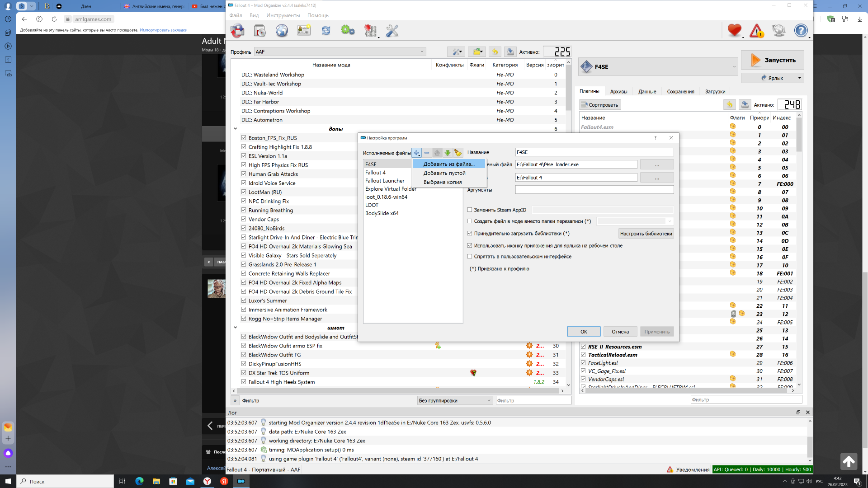
Task: Click the blue Refresh arrows icon
Action: [325, 31]
